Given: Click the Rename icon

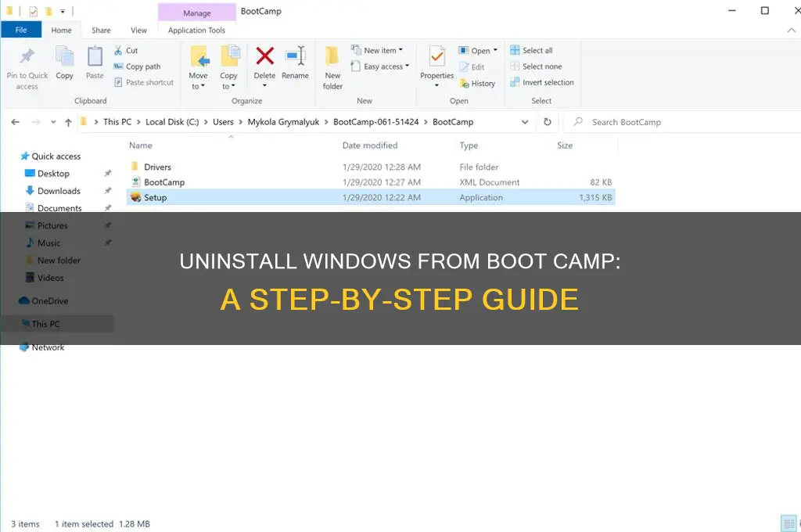Looking at the screenshot, I should pos(295,56).
